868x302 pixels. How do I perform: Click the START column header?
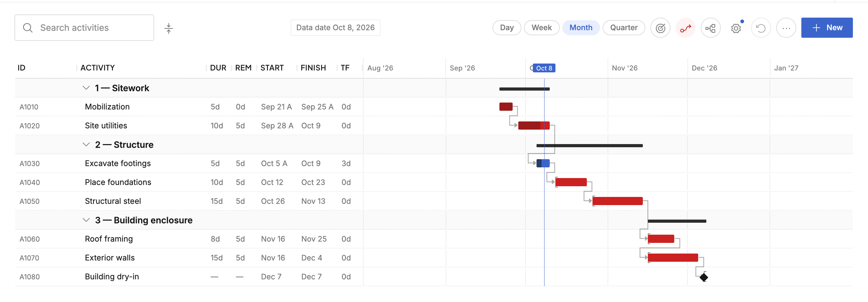[x=272, y=68]
